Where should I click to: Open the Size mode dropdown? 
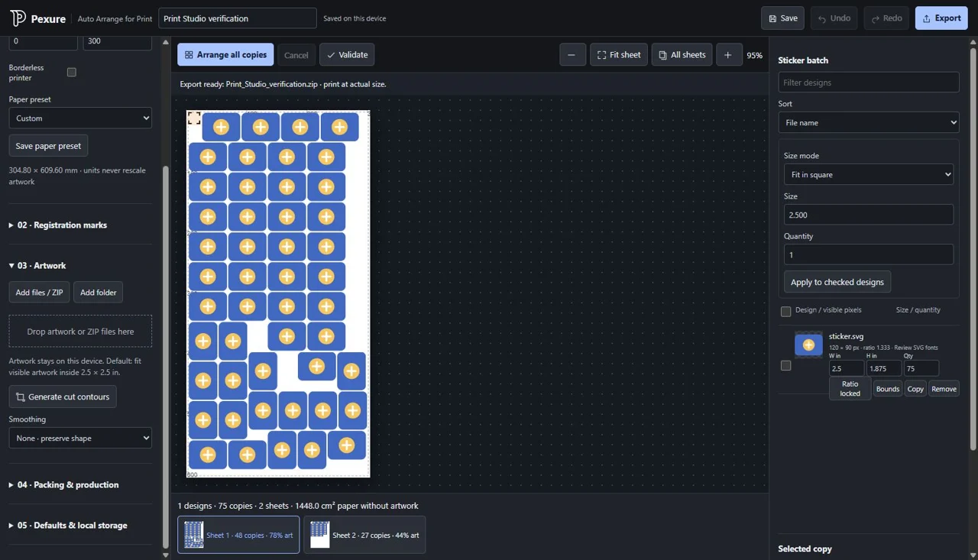tap(869, 175)
